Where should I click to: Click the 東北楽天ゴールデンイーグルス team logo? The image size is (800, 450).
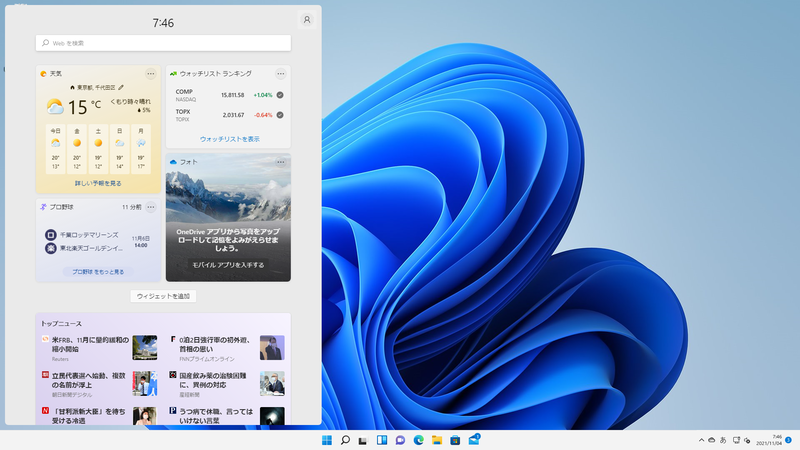(51, 248)
